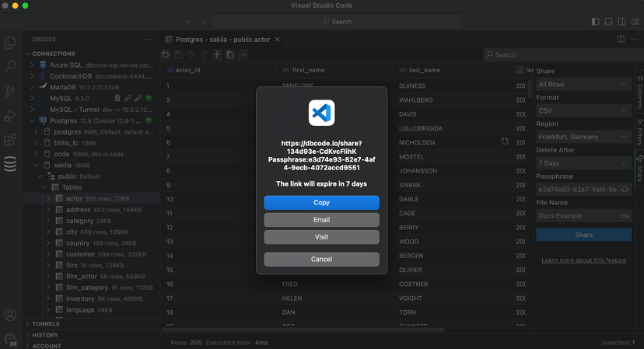Screen dimensions: 644x349
Task: Click the table Search field
Action: click(x=562, y=54)
